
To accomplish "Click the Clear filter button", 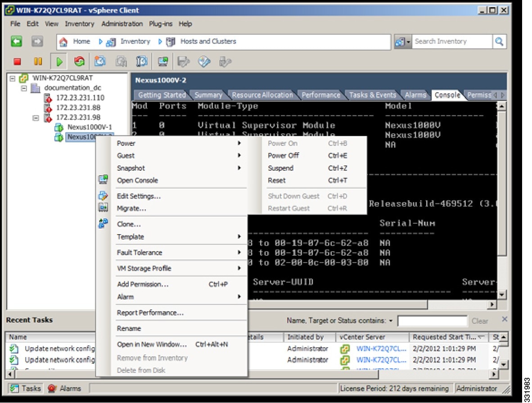I will 480,321.
